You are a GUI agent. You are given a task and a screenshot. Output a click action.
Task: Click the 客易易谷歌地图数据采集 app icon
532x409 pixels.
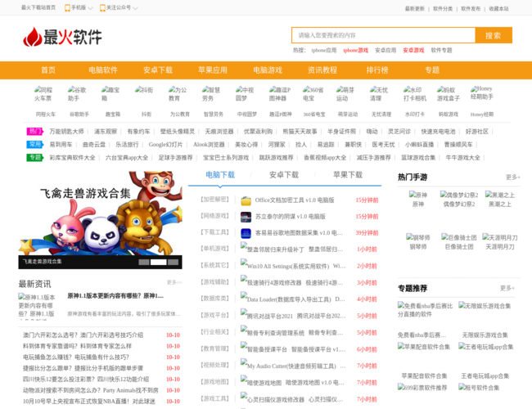pyautogui.click(x=246, y=233)
